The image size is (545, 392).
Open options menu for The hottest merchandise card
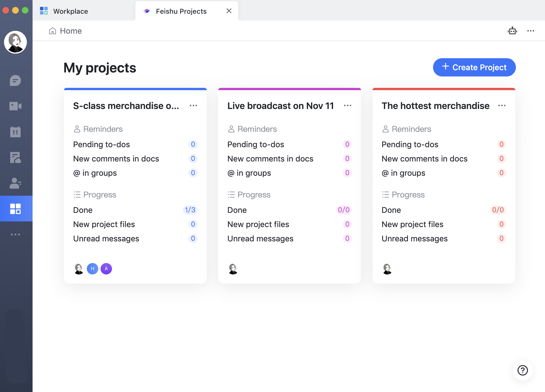[502, 106]
